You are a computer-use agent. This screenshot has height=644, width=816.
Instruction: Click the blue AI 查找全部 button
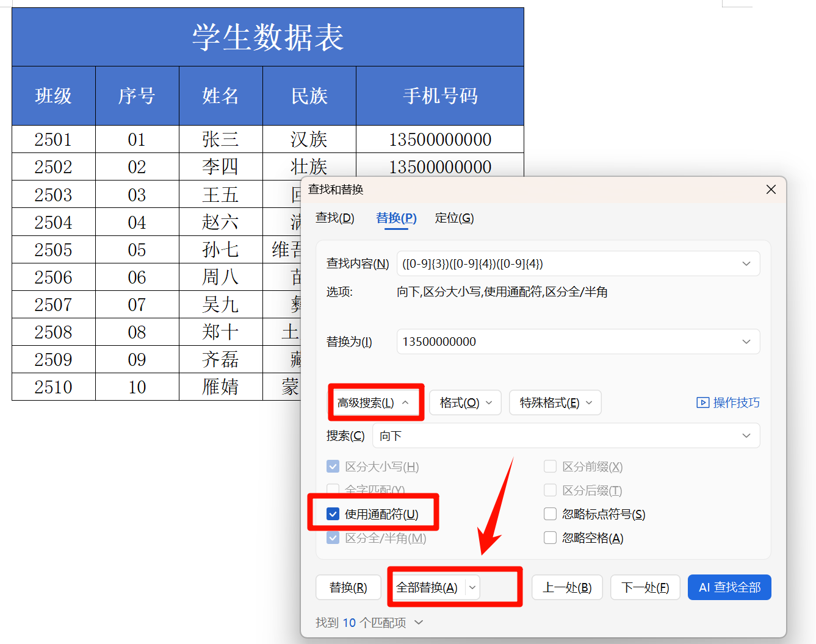coord(729,587)
